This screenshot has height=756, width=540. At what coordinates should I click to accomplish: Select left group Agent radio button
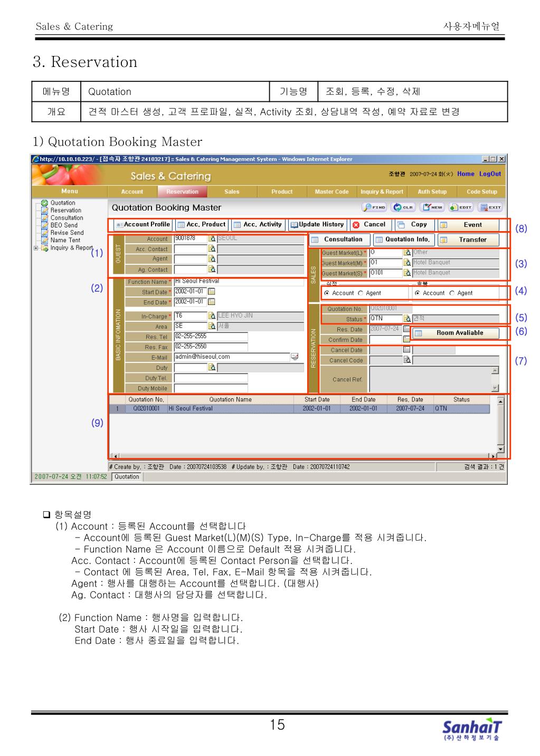361,293
